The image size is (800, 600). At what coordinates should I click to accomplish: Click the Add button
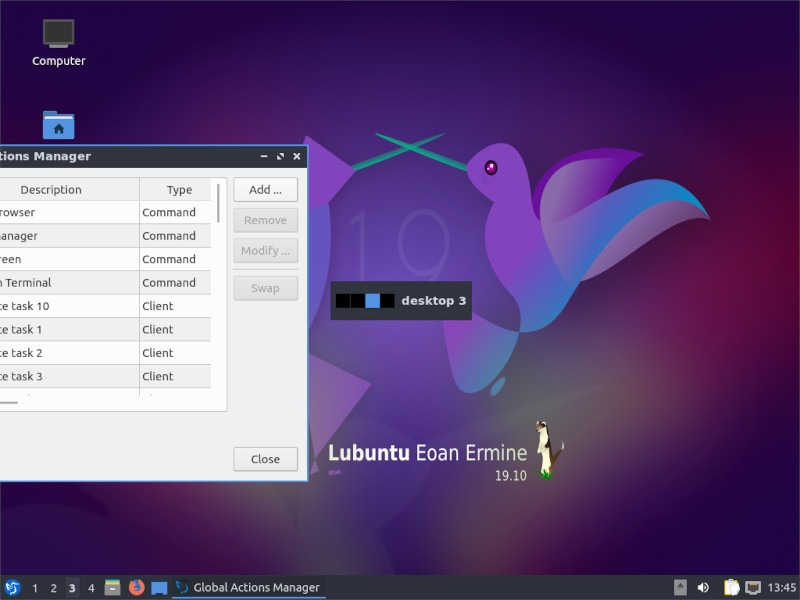click(x=265, y=189)
